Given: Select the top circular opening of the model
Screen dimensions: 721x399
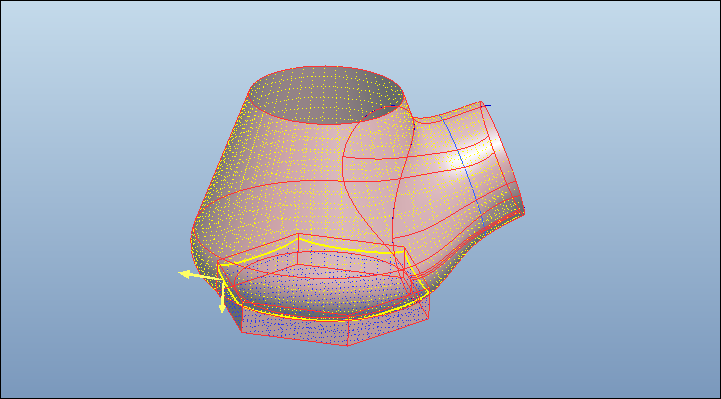Looking at the screenshot, I should (326, 95).
